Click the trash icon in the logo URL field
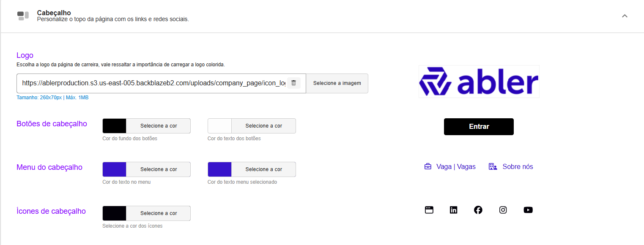 pos(293,83)
